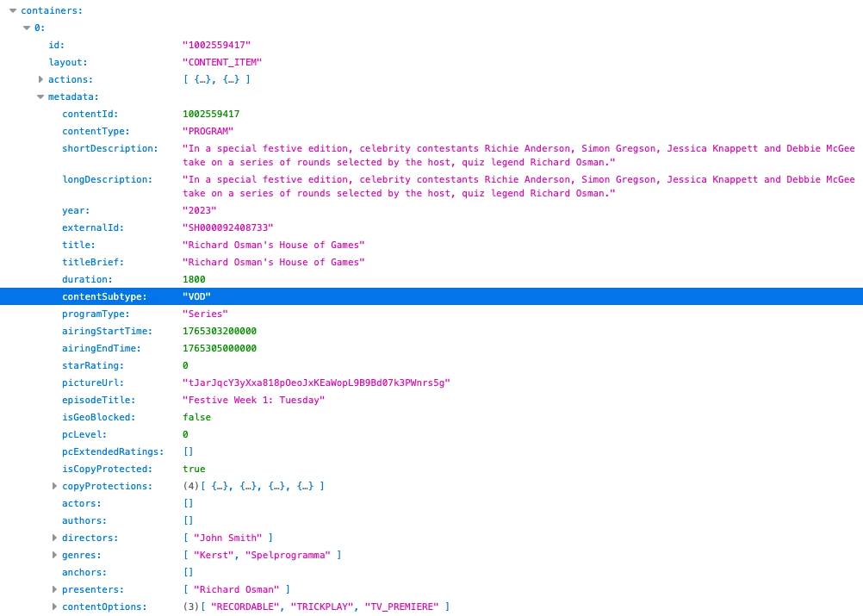Select the pictureUrl key
The height and width of the screenshot is (616, 863).
[92, 383]
